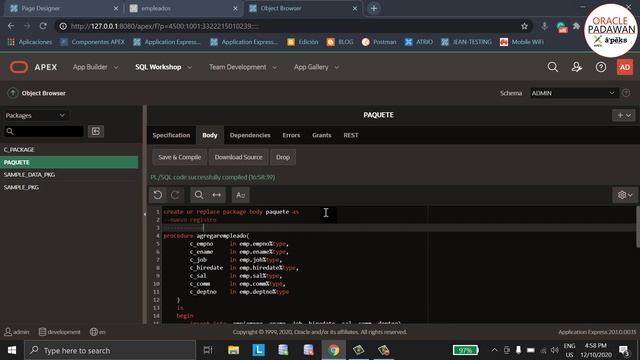The width and height of the screenshot is (640, 360).
Task: Click the auto-complete Az icon in the editor
Action: pyautogui.click(x=240, y=195)
